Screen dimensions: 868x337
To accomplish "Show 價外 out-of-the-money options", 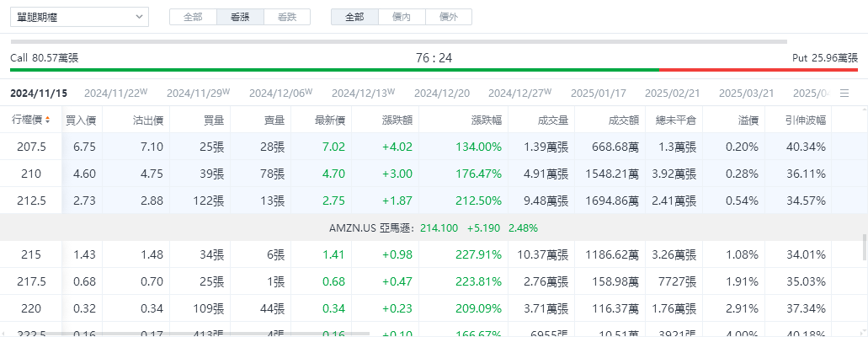I will coord(449,17).
